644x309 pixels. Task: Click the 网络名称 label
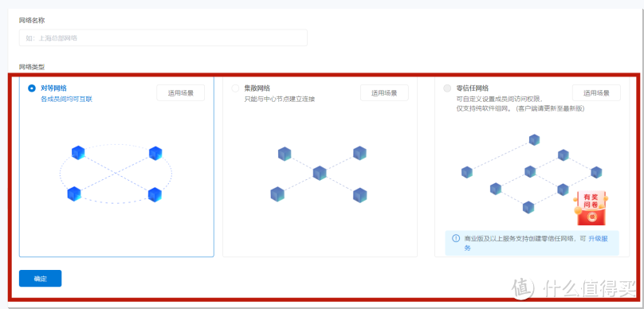32,20
